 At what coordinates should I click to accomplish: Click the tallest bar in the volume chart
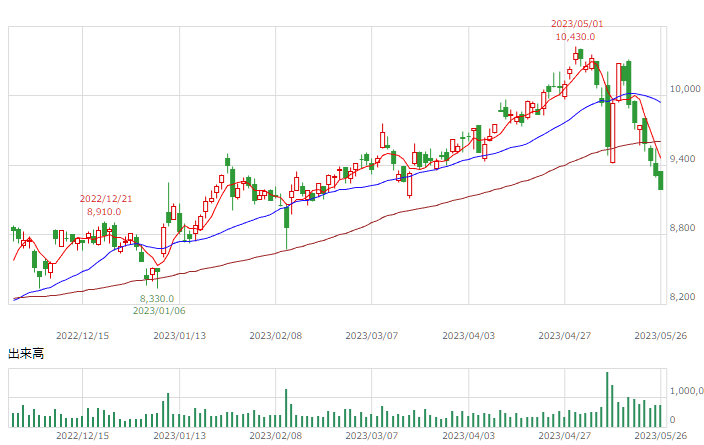pyautogui.click(x=607, y=399)
